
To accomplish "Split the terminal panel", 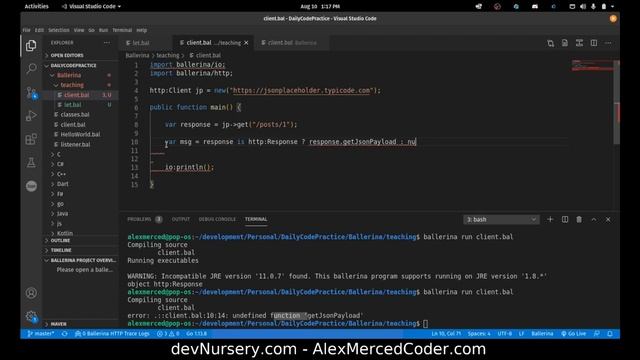I will (565, 220).
